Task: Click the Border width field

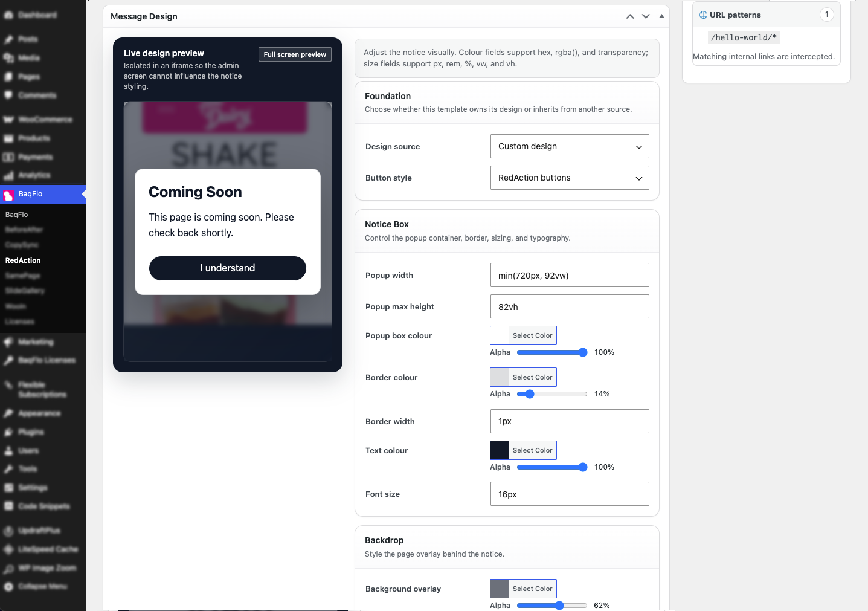Action: (x=570, y=421)
